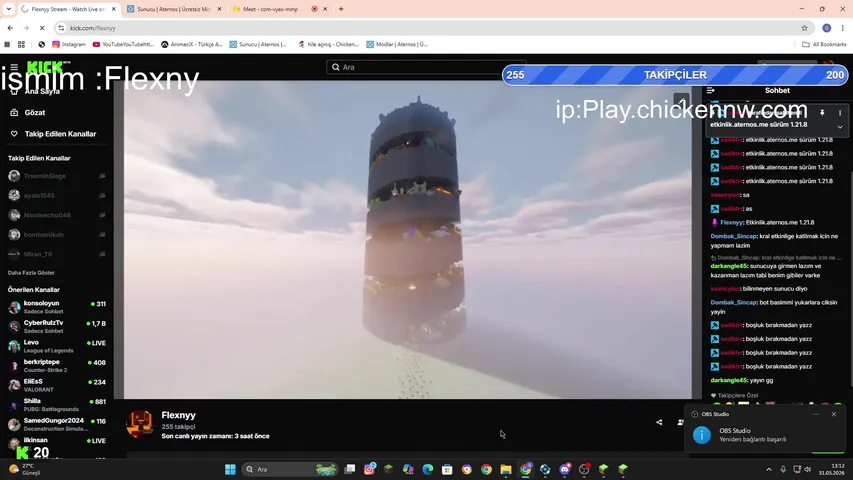Open followed channel TrsemihSiege

pos(57,176)
